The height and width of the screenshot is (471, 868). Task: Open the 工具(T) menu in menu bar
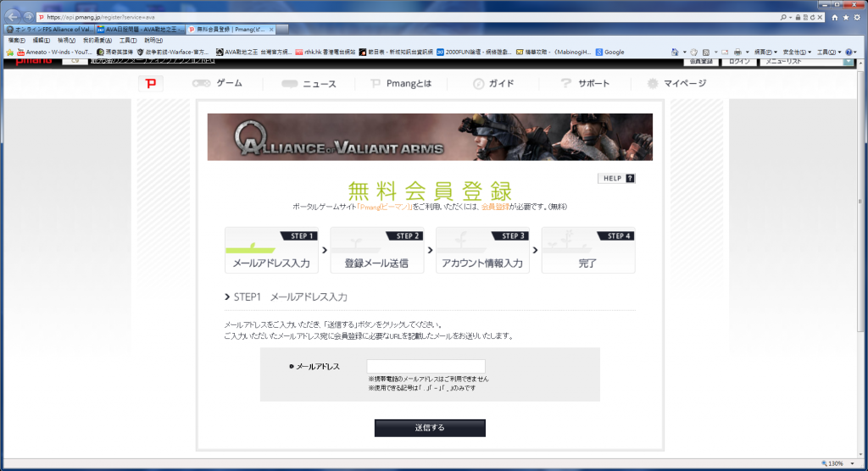(x=127, y=41)
